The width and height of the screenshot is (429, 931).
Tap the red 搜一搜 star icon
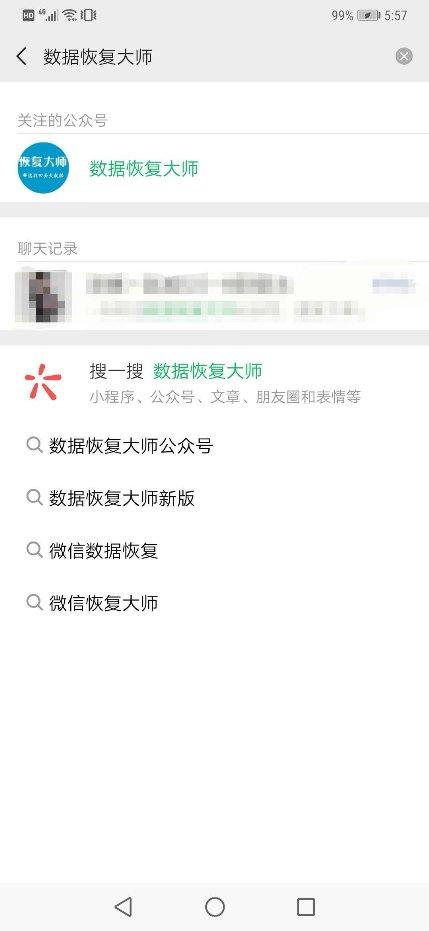tap(43, 383)
